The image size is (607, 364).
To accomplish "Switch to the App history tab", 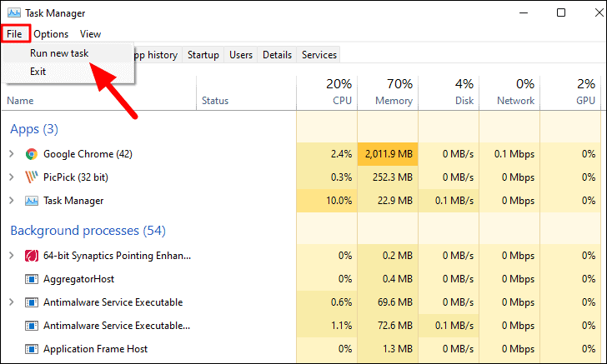I will pos(158,55).
